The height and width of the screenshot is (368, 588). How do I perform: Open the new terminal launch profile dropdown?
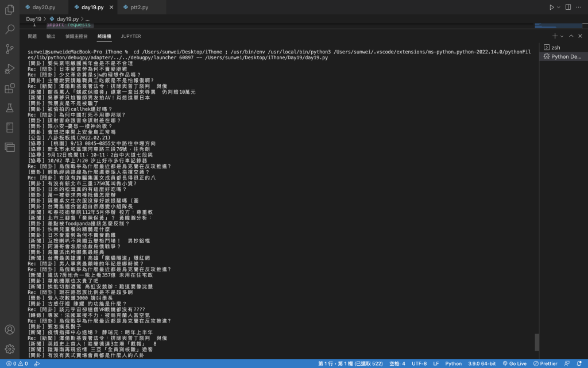pos(562,36)
